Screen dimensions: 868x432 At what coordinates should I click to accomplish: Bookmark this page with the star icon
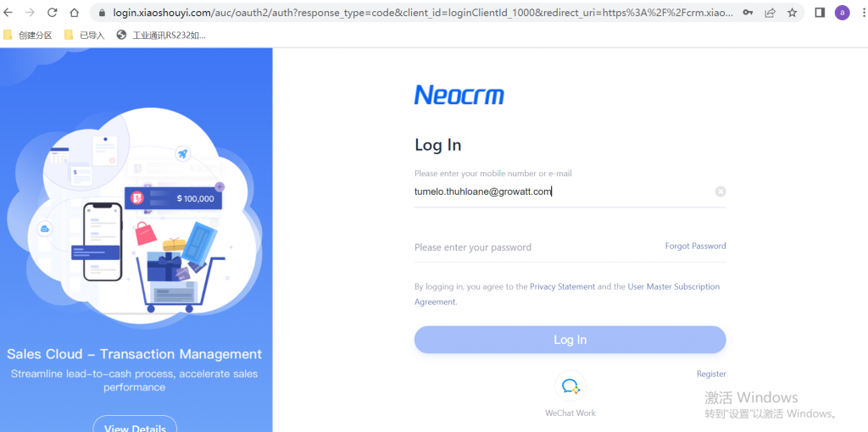[793, 12]
